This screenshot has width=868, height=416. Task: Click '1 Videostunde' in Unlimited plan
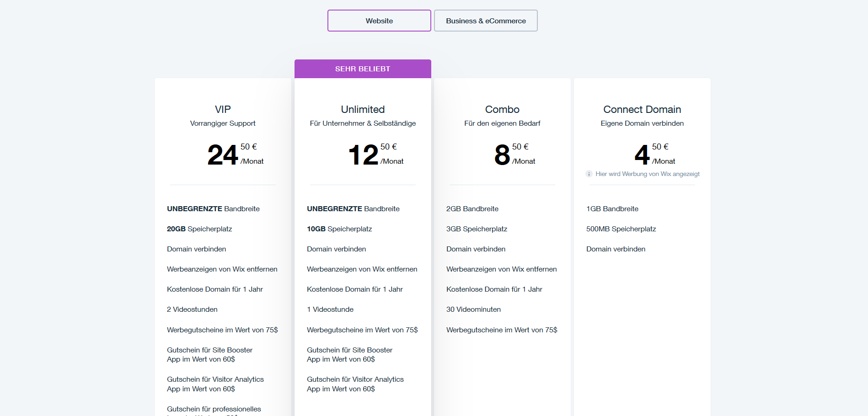330,309
